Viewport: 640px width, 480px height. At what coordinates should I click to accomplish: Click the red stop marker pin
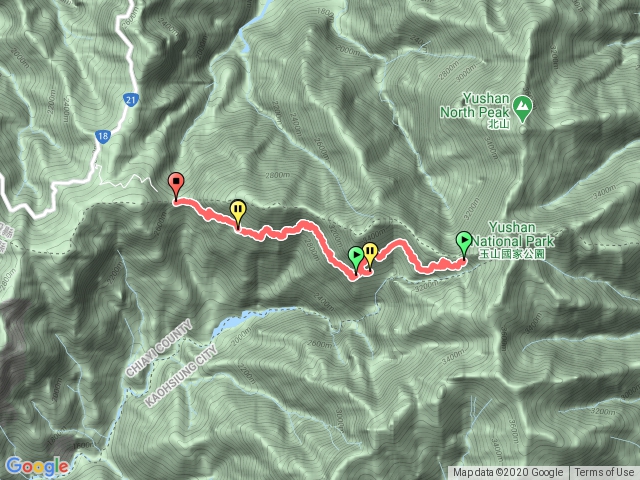(x=176, y=186)
